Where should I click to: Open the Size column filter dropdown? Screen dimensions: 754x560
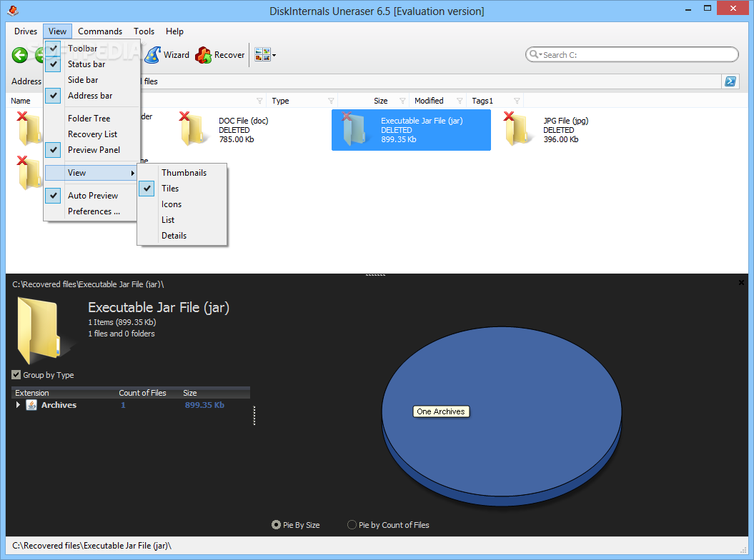(x=402, y=101)
